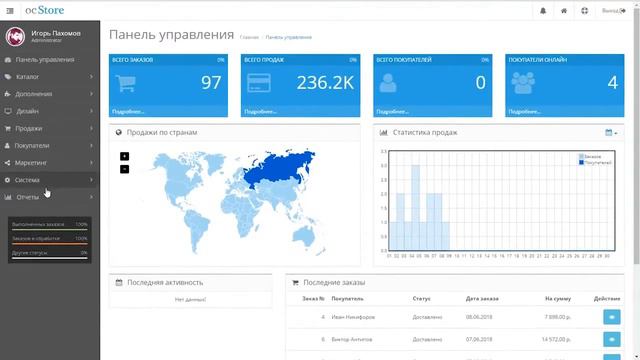
Task: Click the Дополнения puzzle icon
Action: [x=8, y=94]
